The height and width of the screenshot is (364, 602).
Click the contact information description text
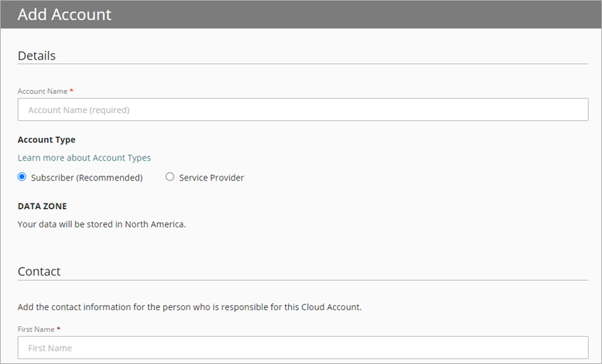(189, 308)
